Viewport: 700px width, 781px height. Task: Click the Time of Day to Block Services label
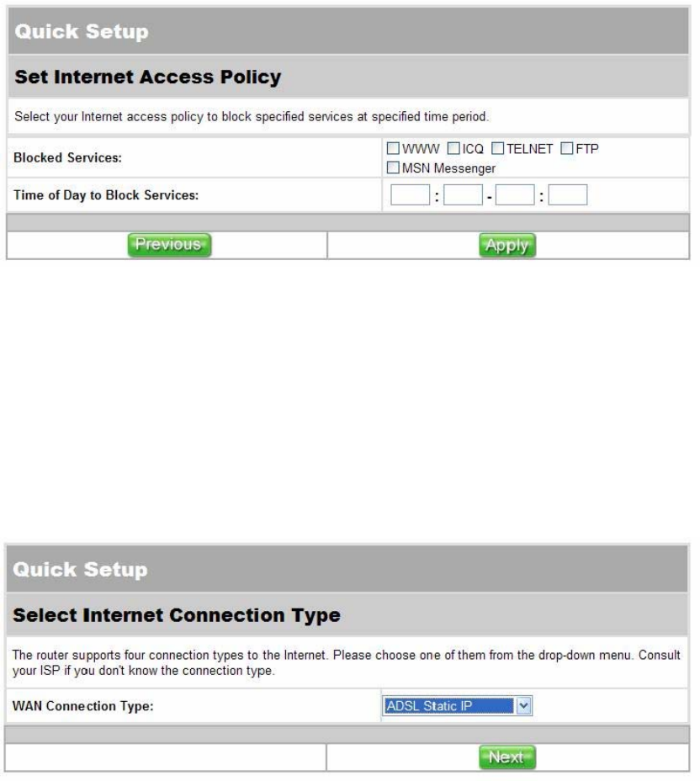pyautogui.click(x=106, y=196)
